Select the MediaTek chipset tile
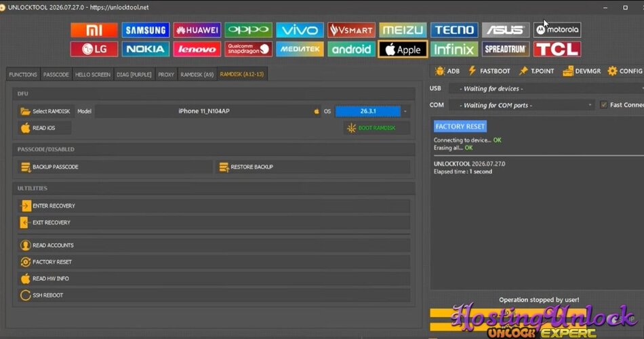The image size is (644, 339). 300,49
